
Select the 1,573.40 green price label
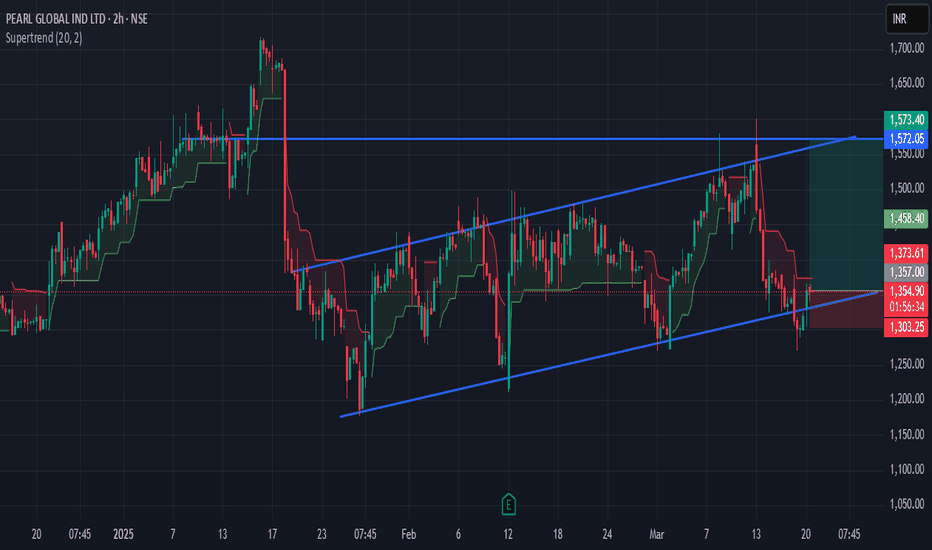[906, 120]
